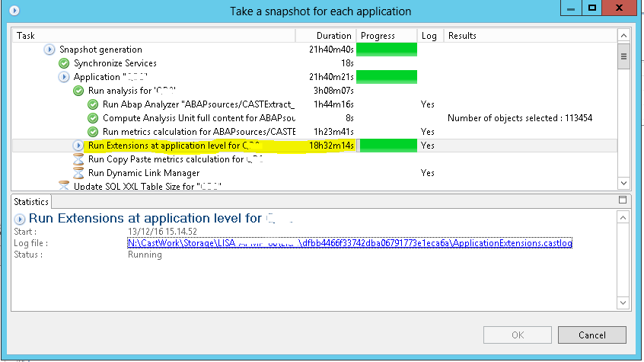Click the Yes log cell for Run metrics calculation
Screen dimensions: 644x362
point(428,132)
